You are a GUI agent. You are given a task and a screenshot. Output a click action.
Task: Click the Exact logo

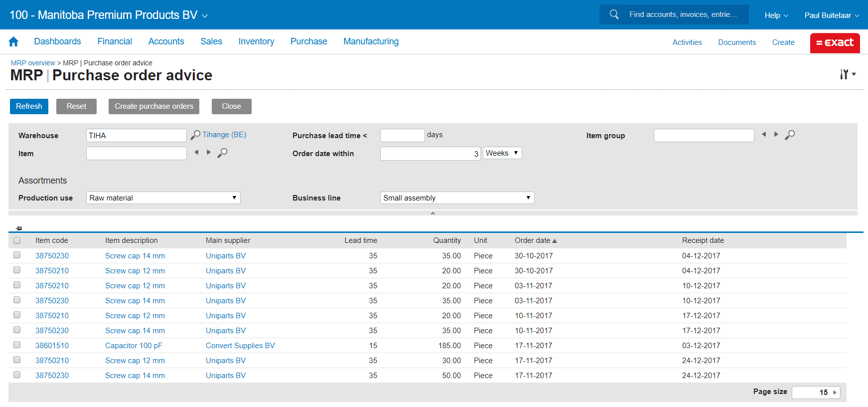[835, 43]
